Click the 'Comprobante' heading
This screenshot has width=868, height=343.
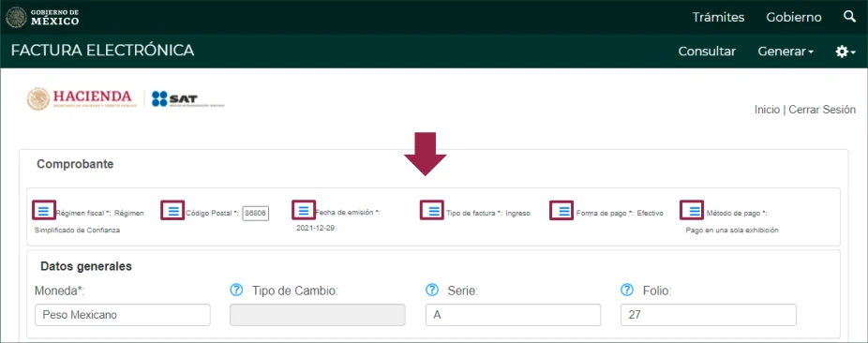coord(75,164)
